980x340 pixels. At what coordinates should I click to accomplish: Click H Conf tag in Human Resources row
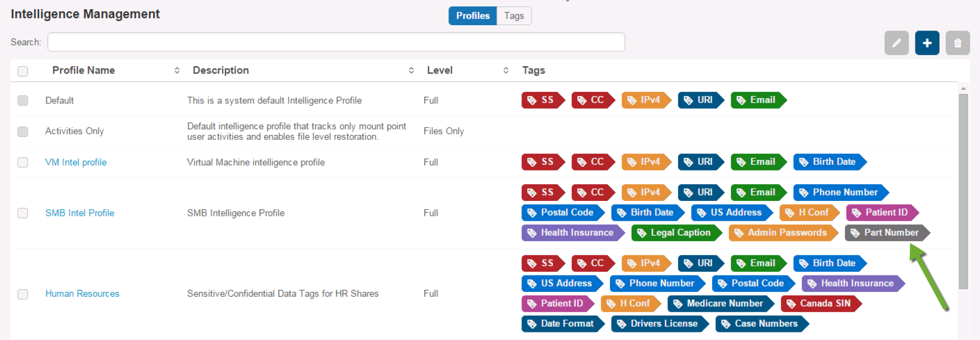[630, 304]
